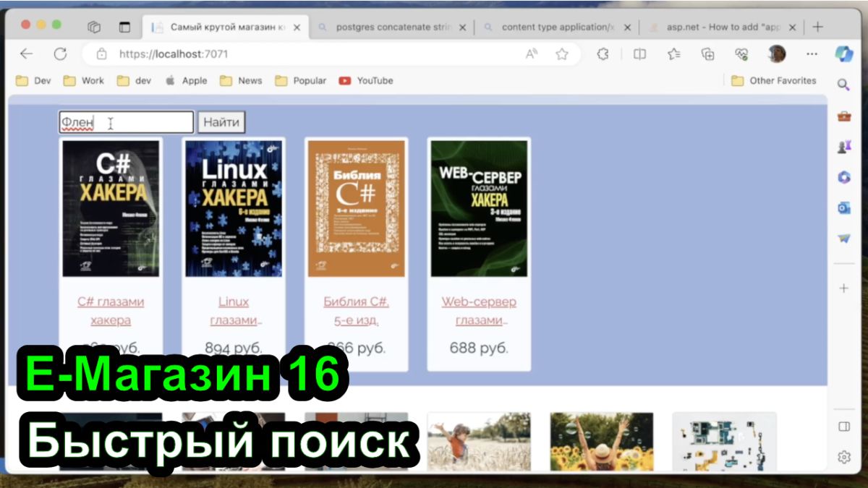Viewport: 868px width, 488px height.
Task: Open the sidebar Drop paper-plane icon
Action: coord(843,239)
